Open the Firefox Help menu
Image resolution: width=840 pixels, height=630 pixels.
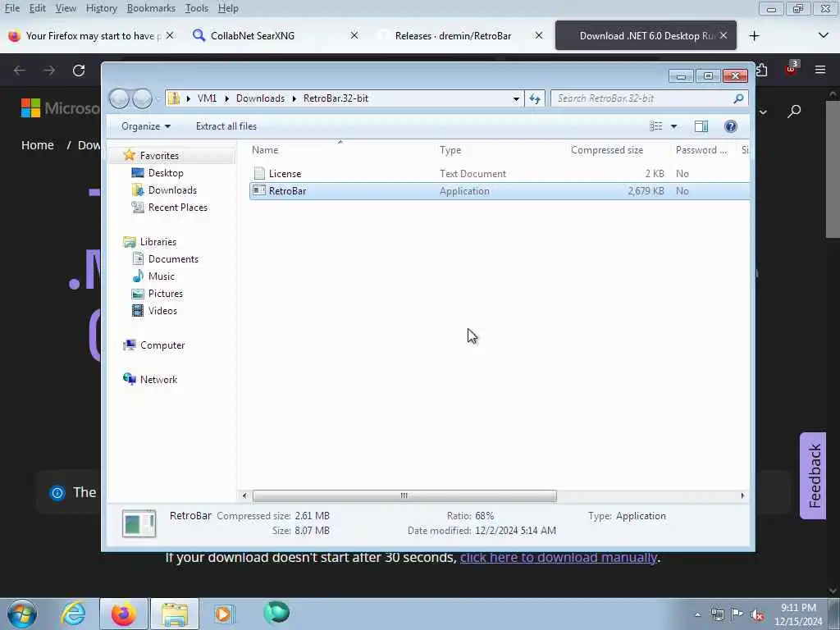tap(228, 8)
